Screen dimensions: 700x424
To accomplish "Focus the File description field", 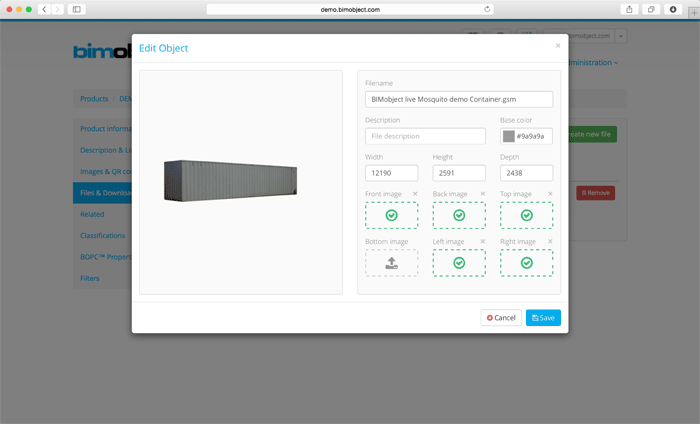I will pyautogui.click(x=425, y=136).
